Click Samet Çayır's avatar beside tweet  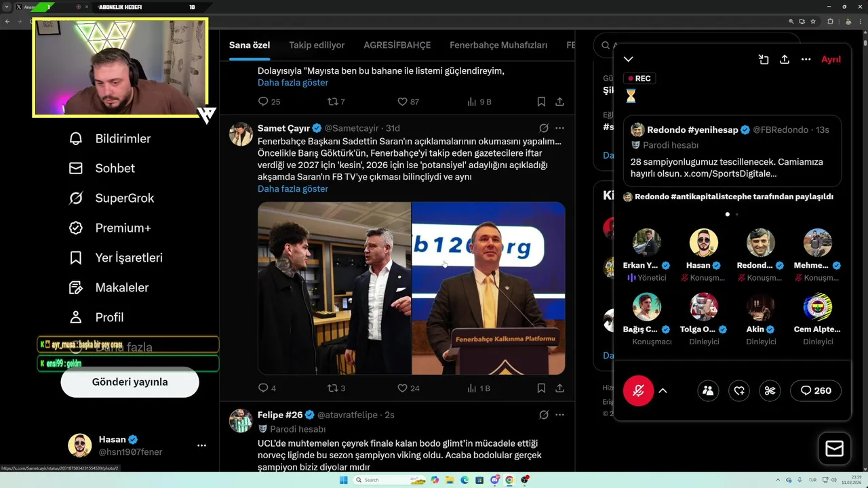[x=241, y=134]
